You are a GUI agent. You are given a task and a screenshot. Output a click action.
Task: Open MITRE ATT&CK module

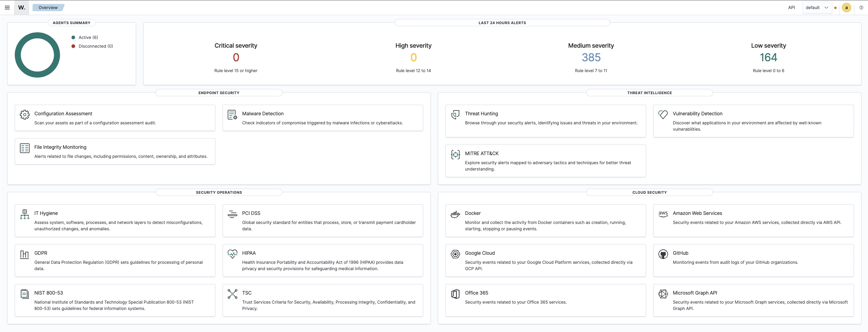click(546, 161)
